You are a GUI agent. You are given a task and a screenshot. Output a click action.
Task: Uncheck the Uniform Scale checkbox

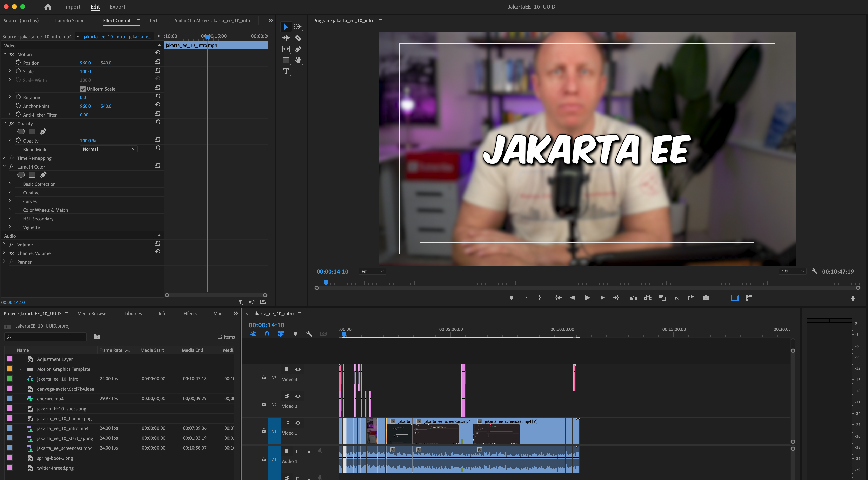click(83, 89)
